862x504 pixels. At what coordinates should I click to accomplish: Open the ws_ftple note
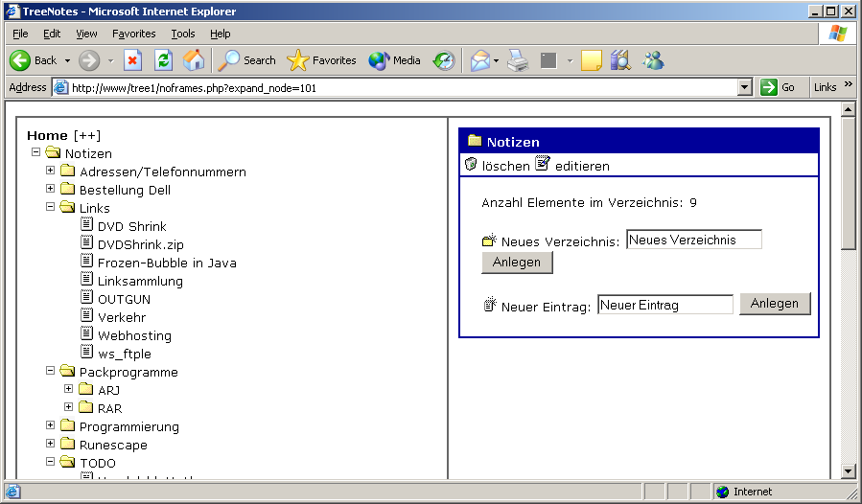point(125,354)
